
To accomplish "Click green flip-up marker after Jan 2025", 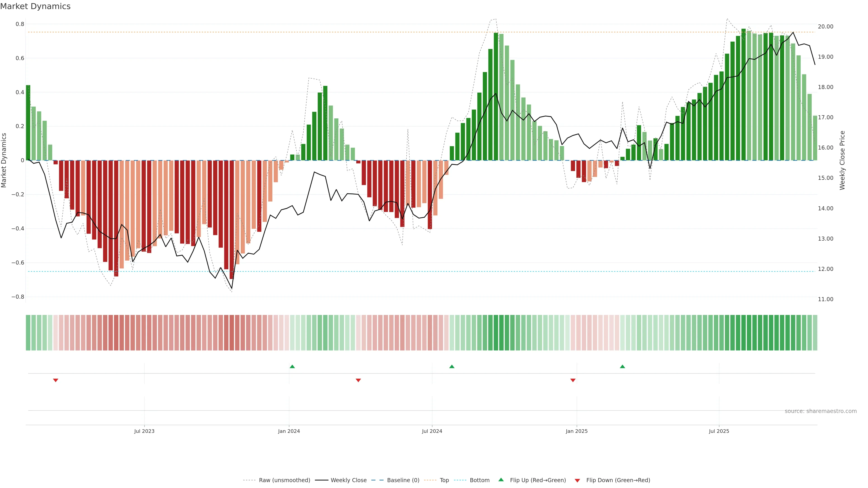I will point(622,366).
